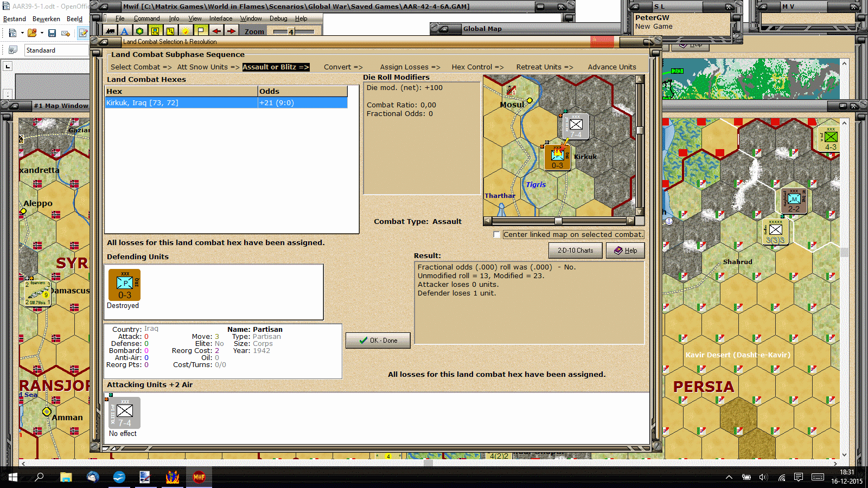Open File Explorer from the taskbar
868x488 pixels.
coord(66,477)
